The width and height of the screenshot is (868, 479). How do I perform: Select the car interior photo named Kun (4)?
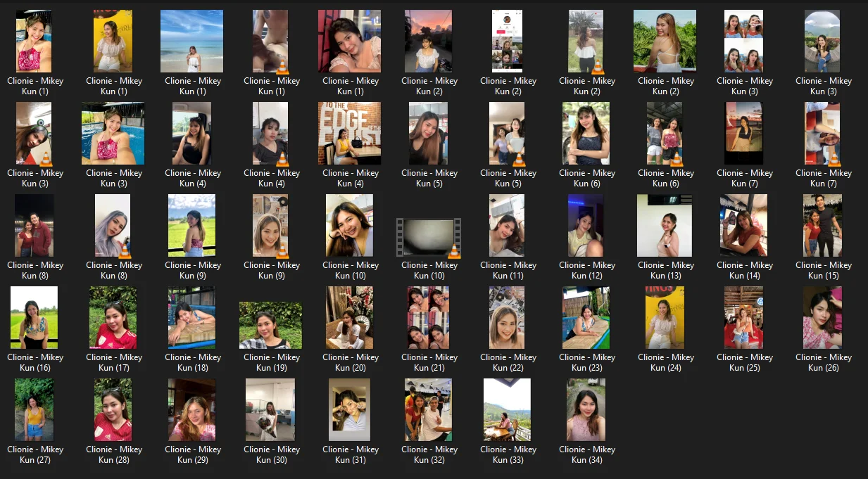(x=192, y=134)
